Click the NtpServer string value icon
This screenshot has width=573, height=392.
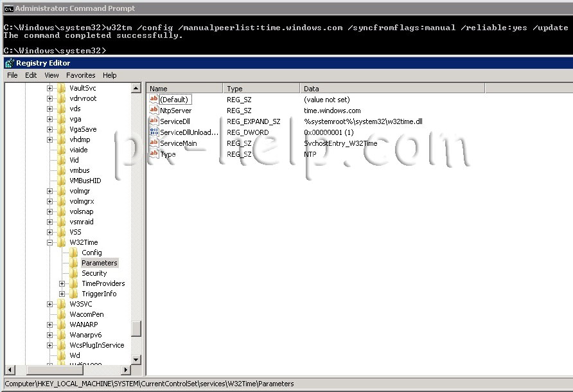[x=154, y=111]
